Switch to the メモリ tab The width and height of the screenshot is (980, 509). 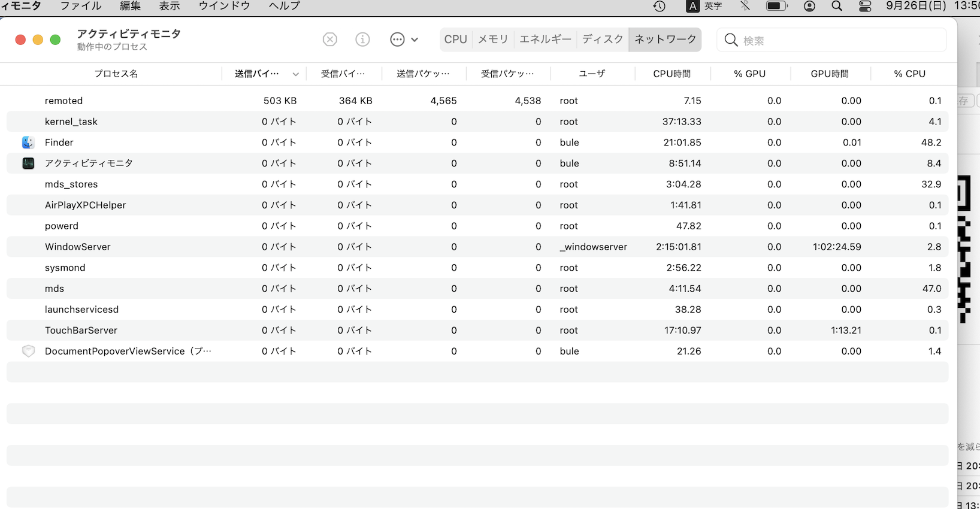pyautogui.click(x=493, y=40)
